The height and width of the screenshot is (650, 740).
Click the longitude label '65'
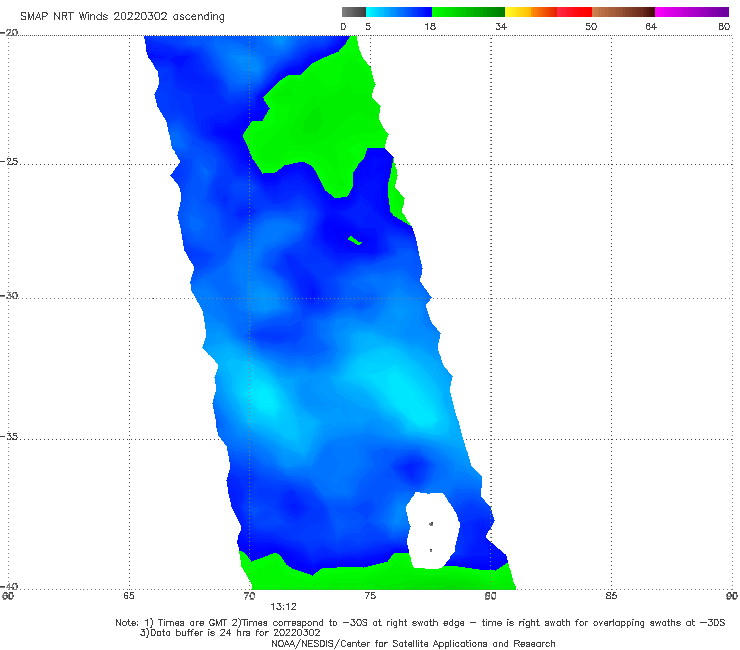129,596
